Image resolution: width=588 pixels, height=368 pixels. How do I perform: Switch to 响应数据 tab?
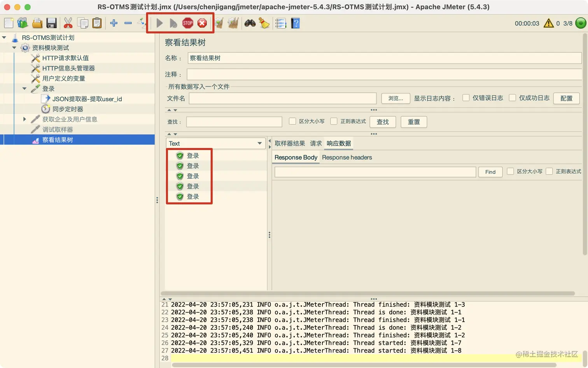[x=339, y=143]
